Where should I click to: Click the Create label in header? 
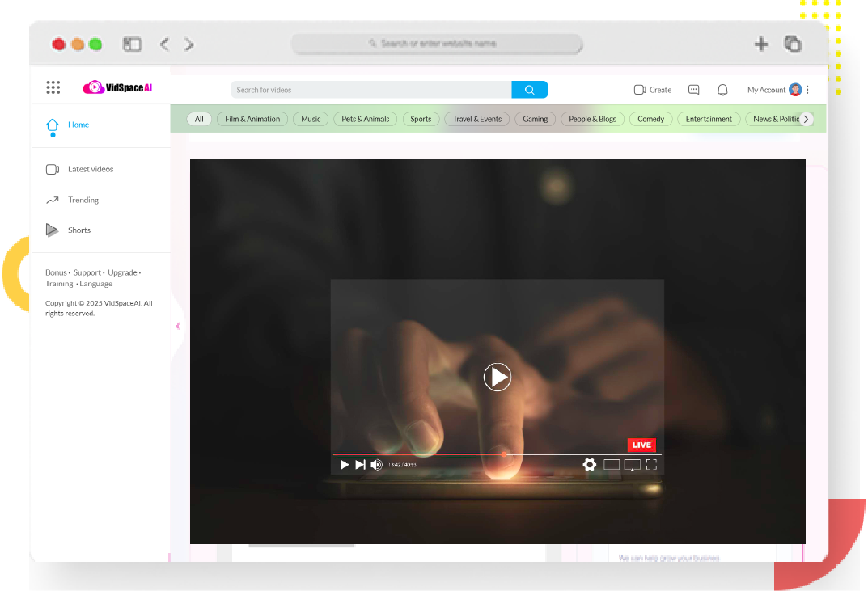[x=660, y=90]
